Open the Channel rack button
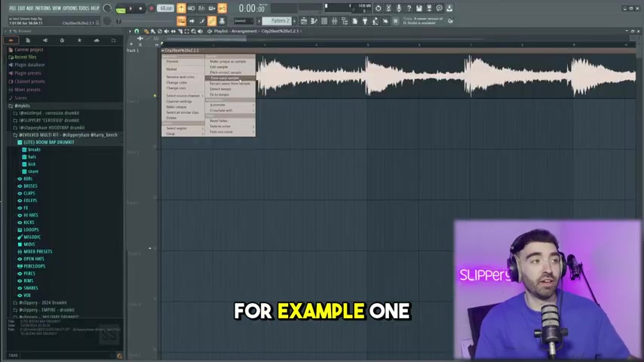644x362 pixels. click(324, 21)
